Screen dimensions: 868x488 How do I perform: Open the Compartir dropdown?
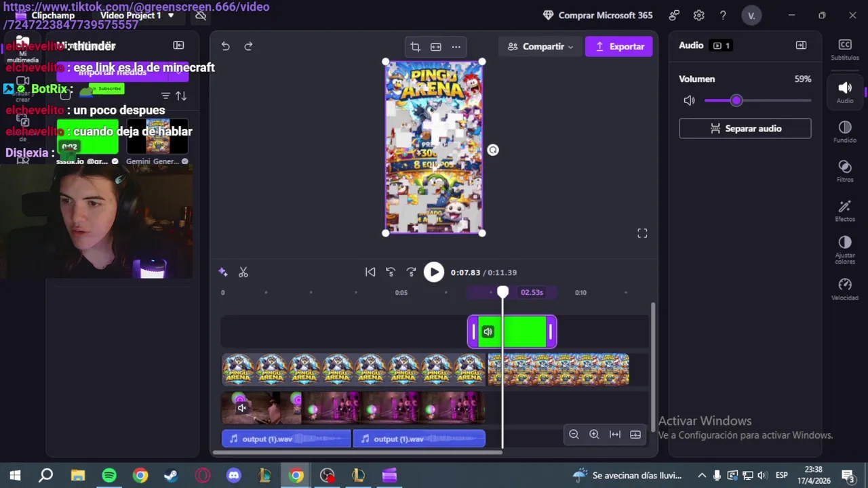540,47
